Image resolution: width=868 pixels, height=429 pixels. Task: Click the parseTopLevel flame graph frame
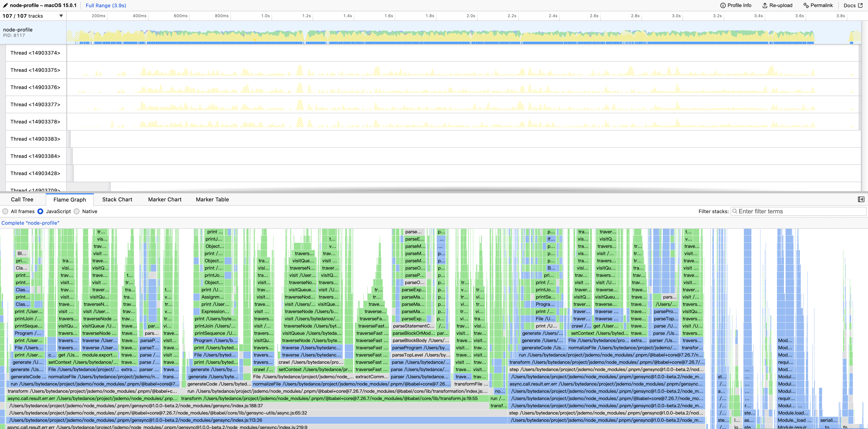pyautogui.click(x=421, y=355)
